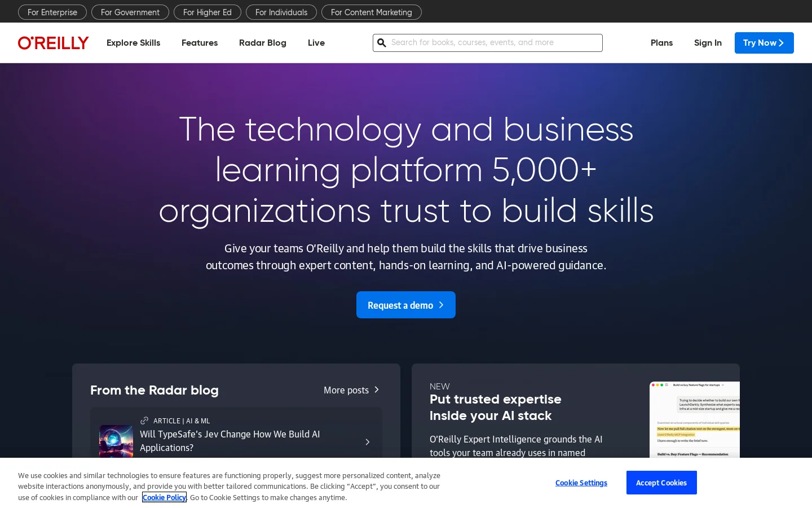Click "From the Radar blog" heading
The width and height of the screenshot is (812, 508).
pyautogui.click(x=155, y=390)
